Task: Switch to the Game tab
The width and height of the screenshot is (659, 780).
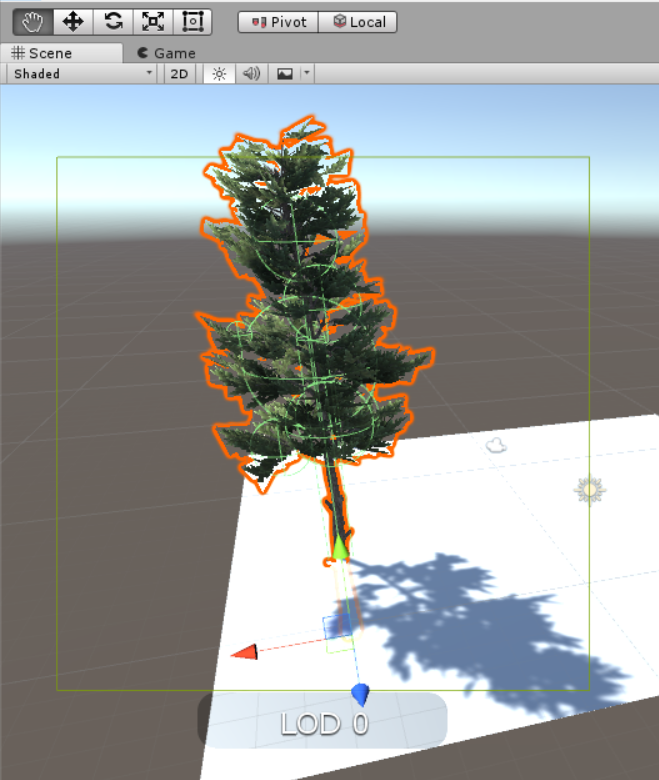Action: [166, 53]
